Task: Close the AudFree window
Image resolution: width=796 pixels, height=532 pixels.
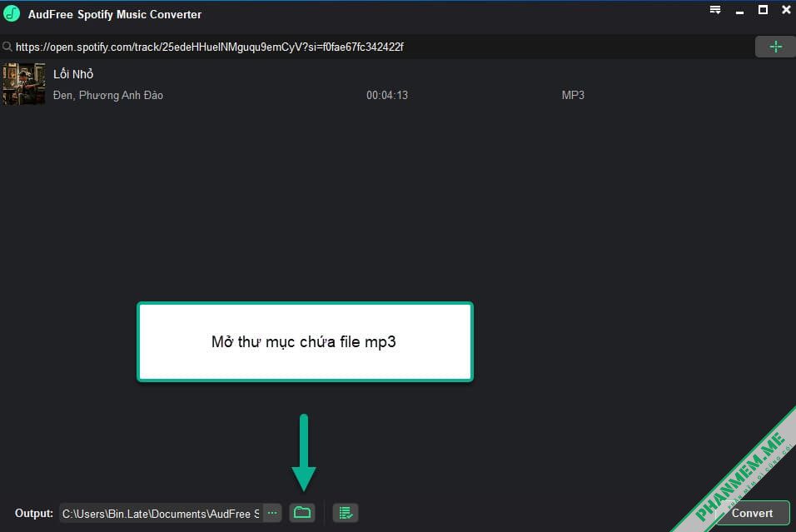Action: click(786, 10)
